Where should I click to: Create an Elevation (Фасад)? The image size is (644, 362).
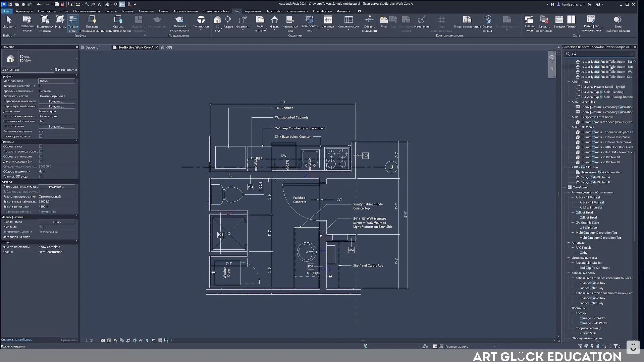(274, 22)
